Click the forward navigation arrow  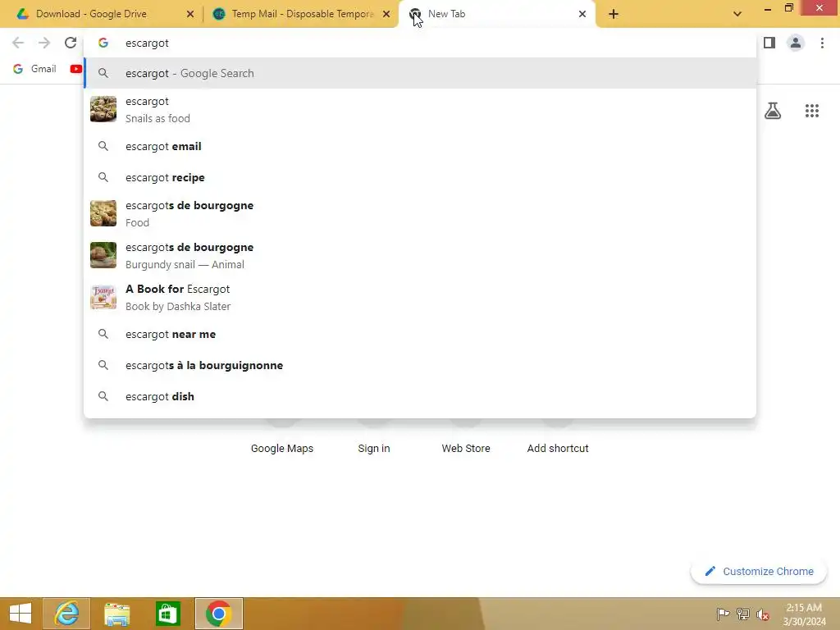[44, 43]
